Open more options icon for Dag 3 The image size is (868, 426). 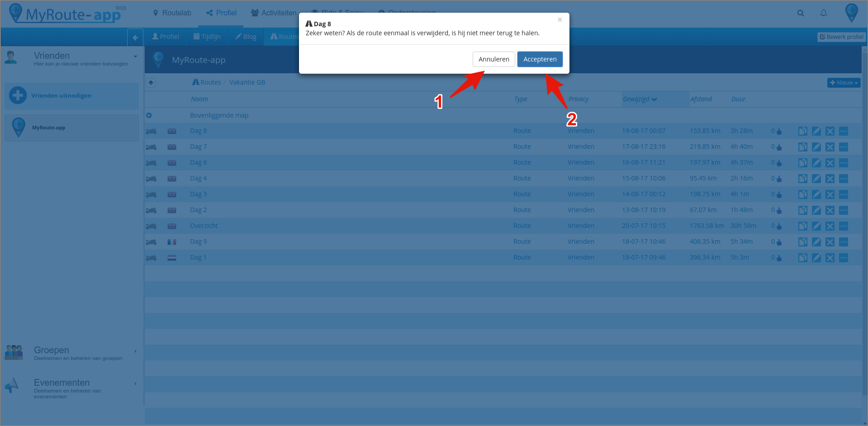click(x=844, y=194)
